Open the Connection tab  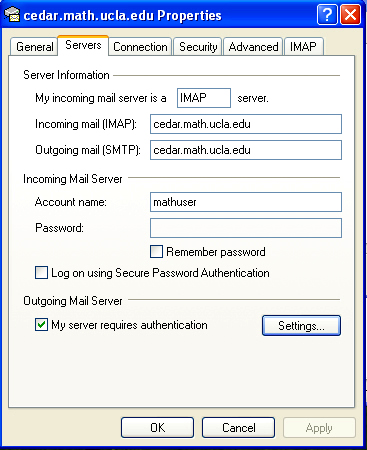140,47
